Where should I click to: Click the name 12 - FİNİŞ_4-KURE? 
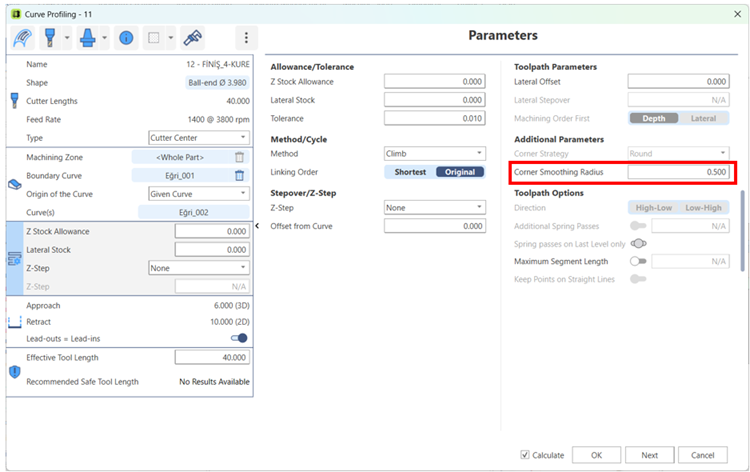(x=218, y=64)
